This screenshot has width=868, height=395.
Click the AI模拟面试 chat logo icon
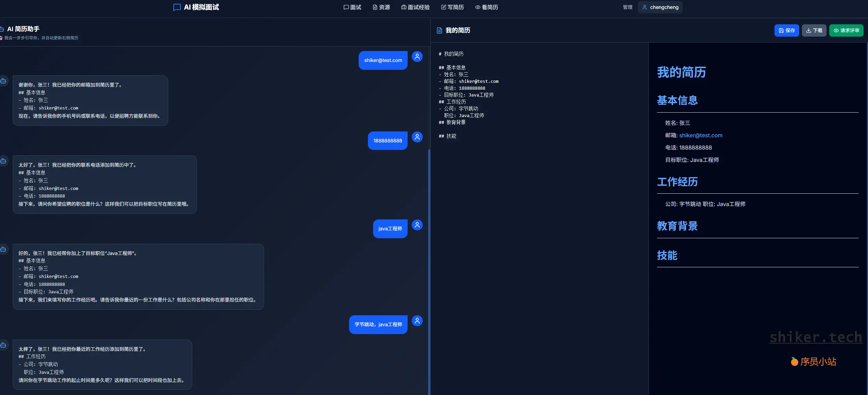coord(177,7)
